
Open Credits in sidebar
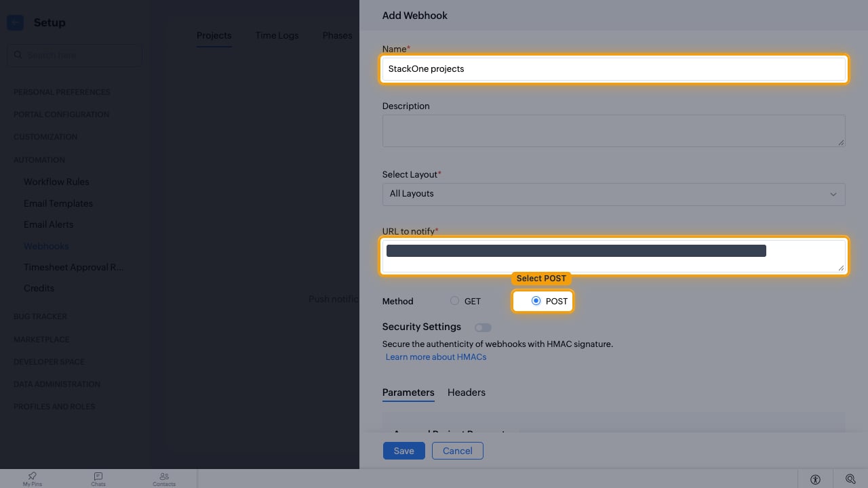pyautogui.click(x=39, y=288)
